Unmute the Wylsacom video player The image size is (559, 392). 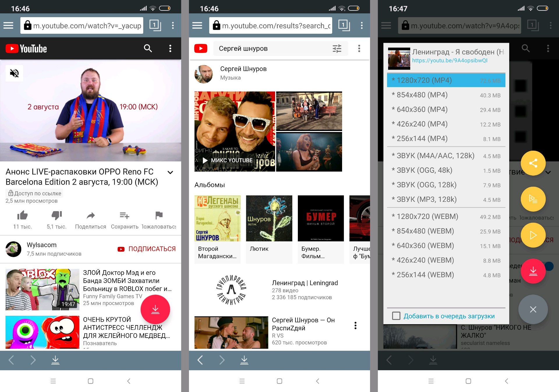coord(14,73)
